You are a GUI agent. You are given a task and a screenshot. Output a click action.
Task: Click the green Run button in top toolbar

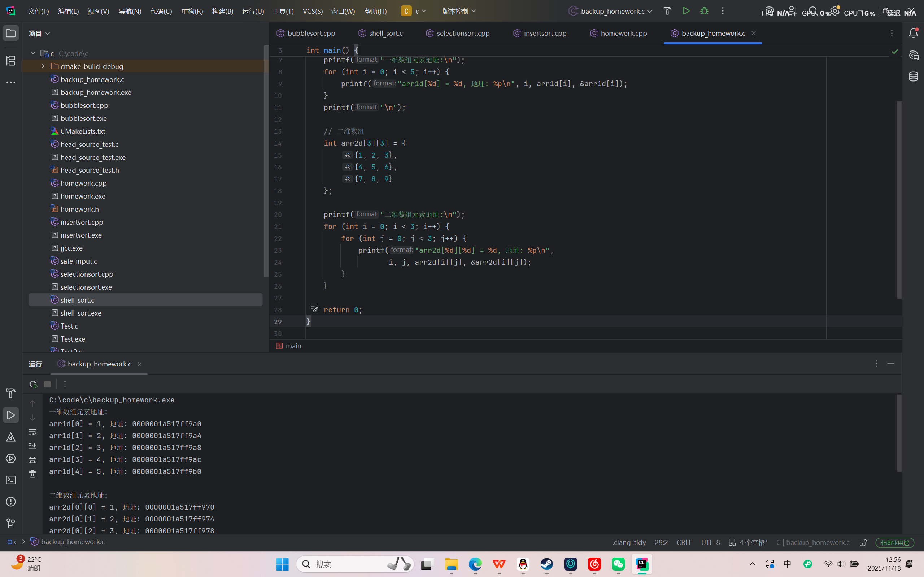click(x=686, y=11)
